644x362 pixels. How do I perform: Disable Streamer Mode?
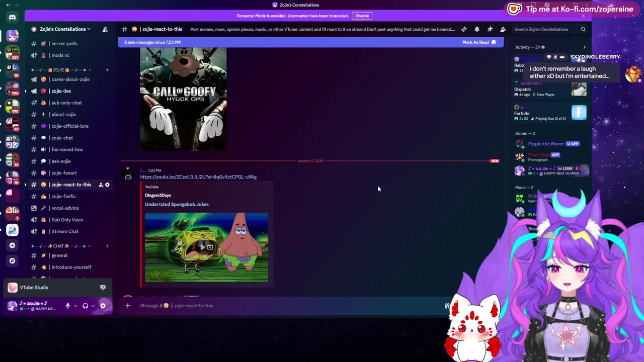[362, 16]
